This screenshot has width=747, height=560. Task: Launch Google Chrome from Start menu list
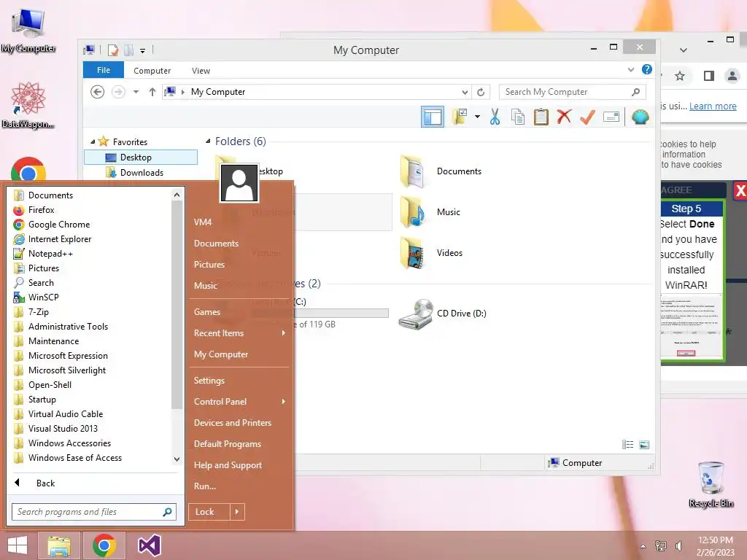coord(90,225)
